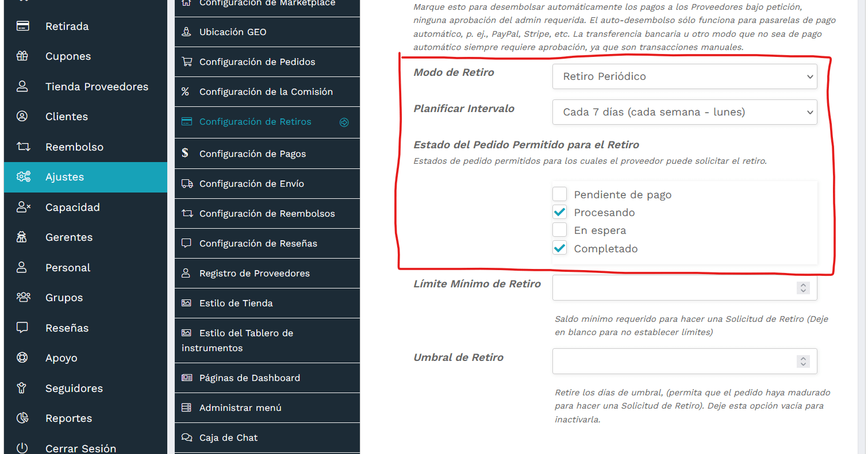
Task: Click the percent icon for Configuración de la Comisión
Action: 186,91
